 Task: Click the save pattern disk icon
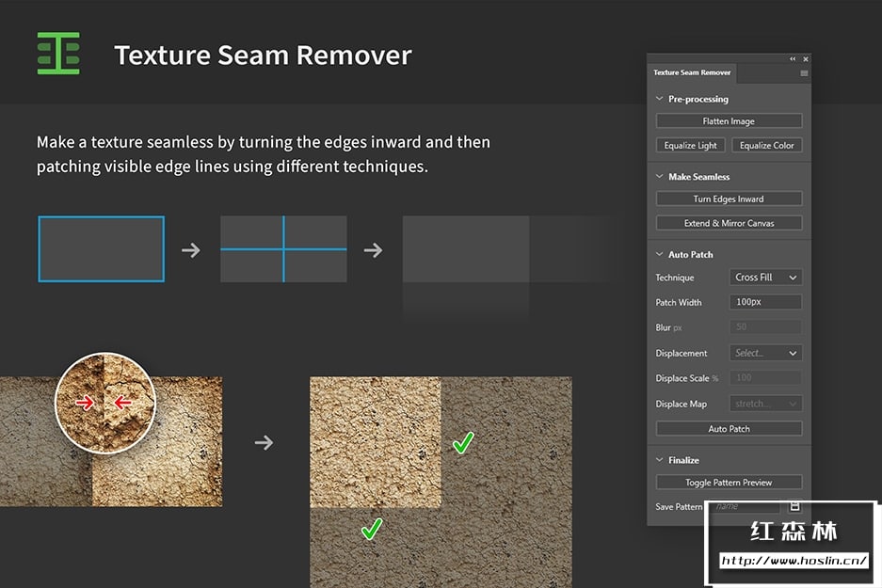point(794,506)
